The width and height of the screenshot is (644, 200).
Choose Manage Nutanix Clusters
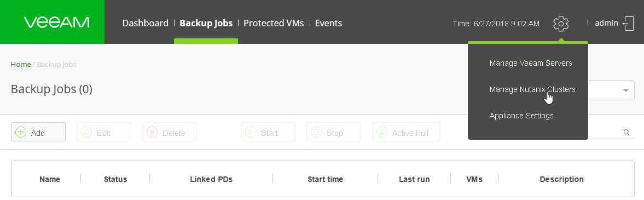click(x=532, y=89)
